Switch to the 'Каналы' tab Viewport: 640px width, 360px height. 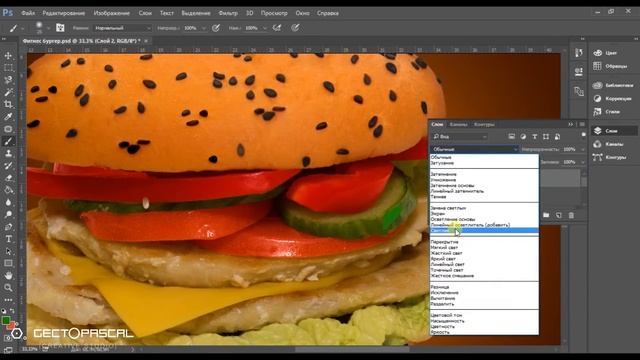(x=458, y=124)
